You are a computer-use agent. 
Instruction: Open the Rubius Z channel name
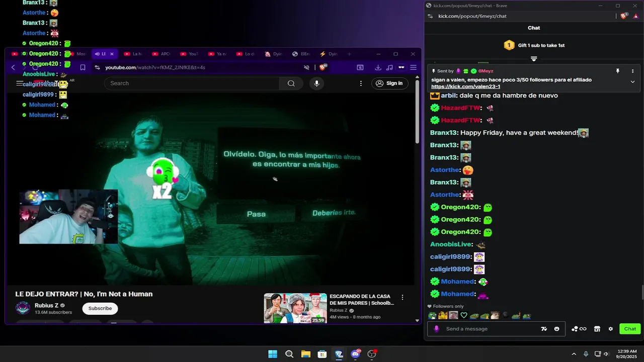47,305
